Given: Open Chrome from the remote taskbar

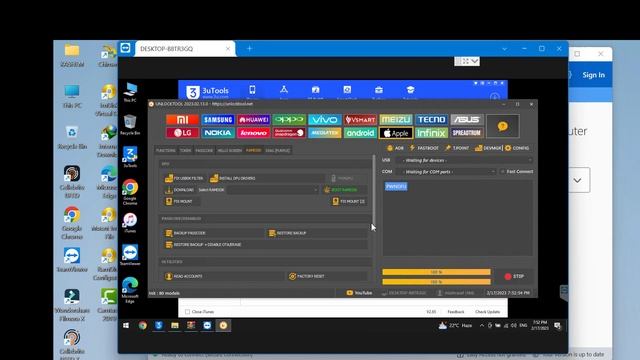Looking at the screenshot, I should click(142, 325).
